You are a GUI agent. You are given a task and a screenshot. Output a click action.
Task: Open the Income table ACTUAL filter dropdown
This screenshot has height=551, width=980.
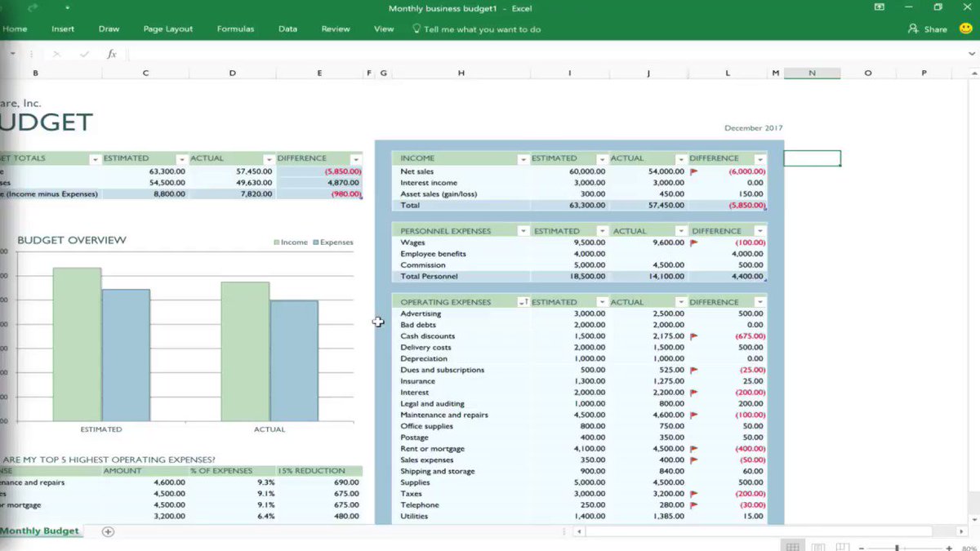[680, 158]
